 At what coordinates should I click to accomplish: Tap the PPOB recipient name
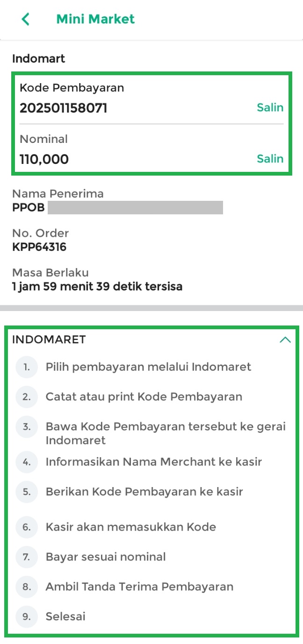coord(29,207)
